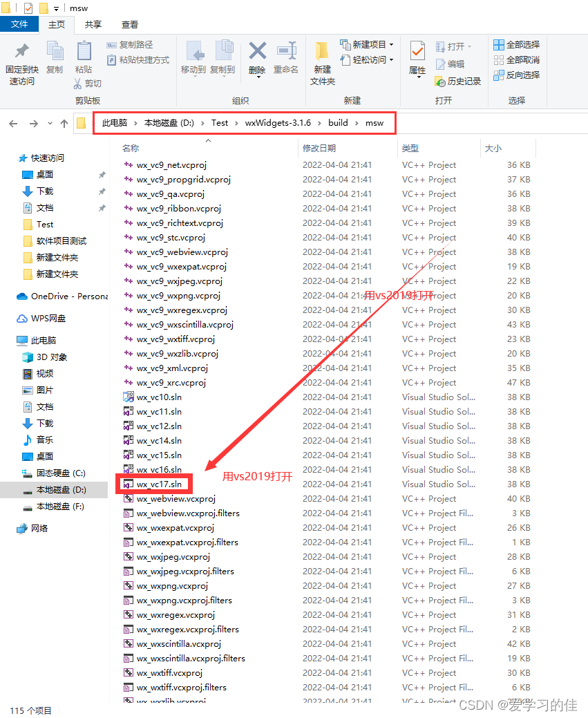
Task: Click the Rename icon
Action: coord(287,50)
